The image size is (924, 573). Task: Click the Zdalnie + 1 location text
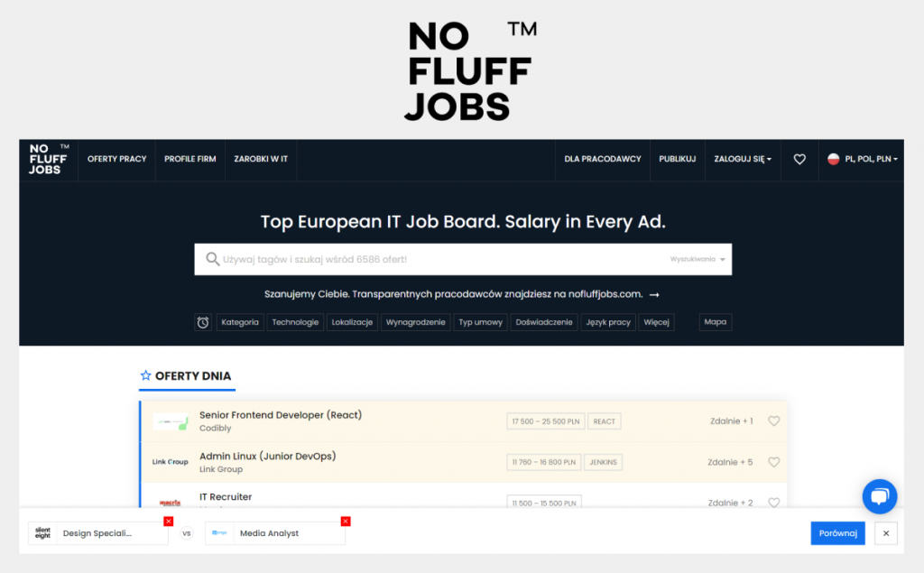[731, 421]
